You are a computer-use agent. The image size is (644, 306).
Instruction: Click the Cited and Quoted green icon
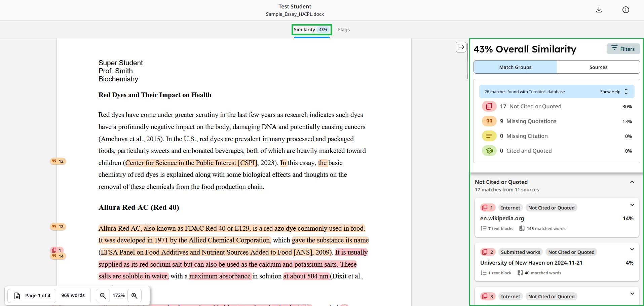point(489,151)
